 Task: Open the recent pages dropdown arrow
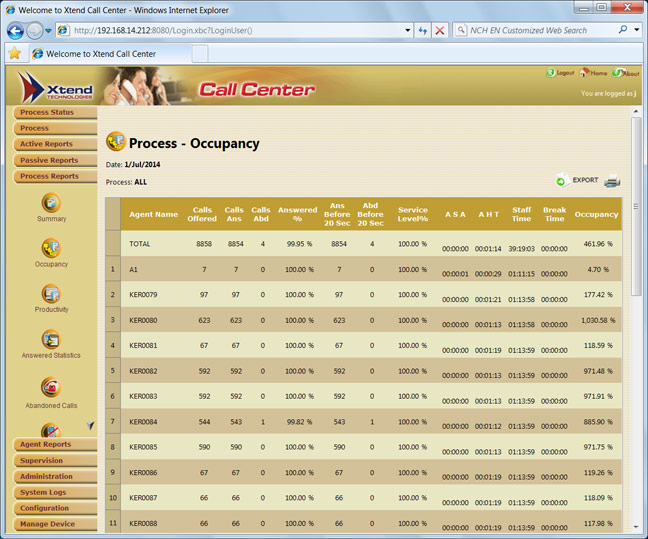click(48, 31)
